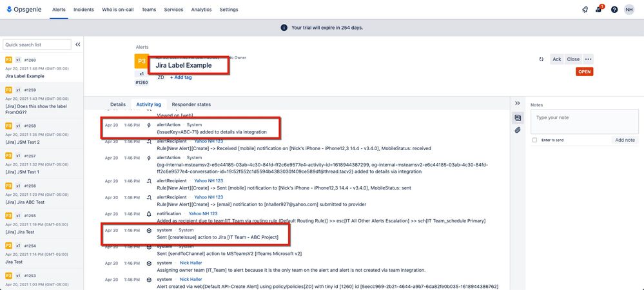Focus the Type your note text area
This screenshot has height=290, width=644.
coord(585,122)
